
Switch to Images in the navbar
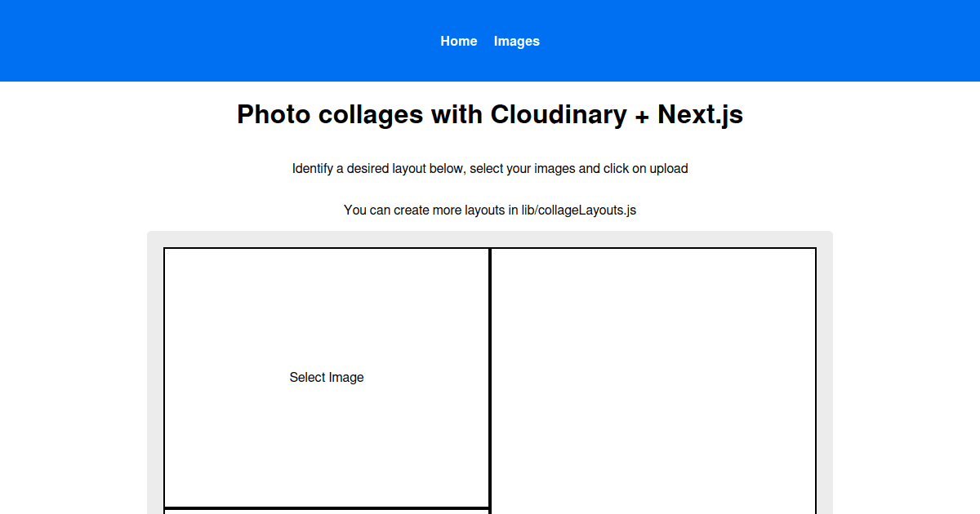[516, 41]
